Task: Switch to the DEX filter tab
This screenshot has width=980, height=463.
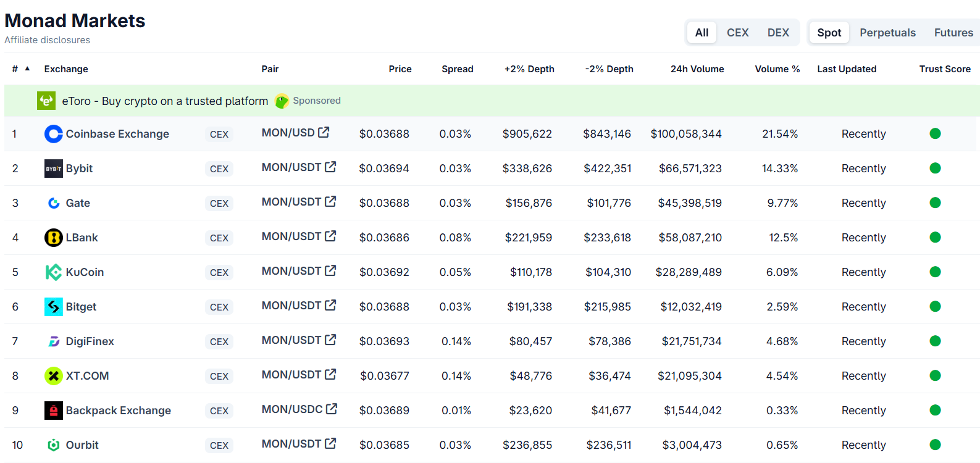Action: pyautogui.click(x=778, y=33)
